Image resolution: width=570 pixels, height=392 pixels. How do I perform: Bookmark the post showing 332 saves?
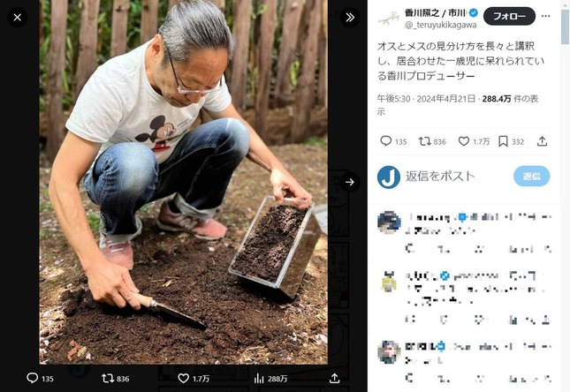(503, 141)
